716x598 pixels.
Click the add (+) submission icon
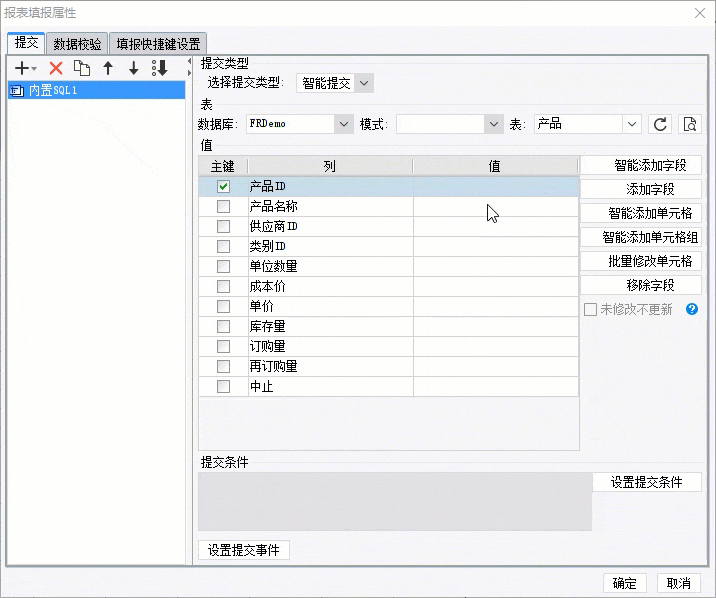(x=21, y=68)
